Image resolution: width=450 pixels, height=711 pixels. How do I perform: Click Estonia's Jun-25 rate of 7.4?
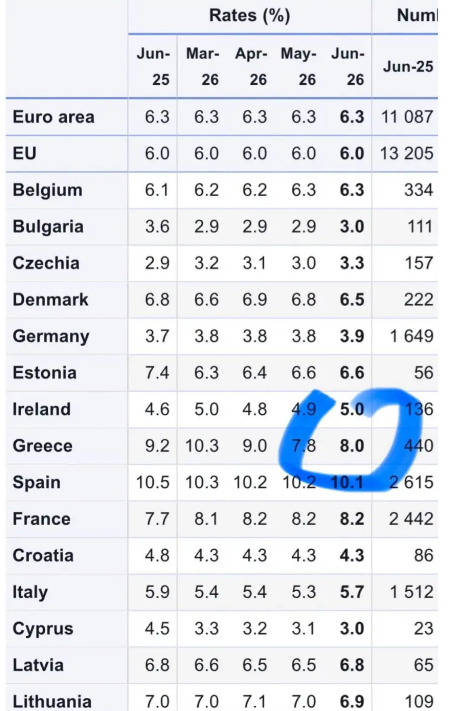click(x=157, y=373)
